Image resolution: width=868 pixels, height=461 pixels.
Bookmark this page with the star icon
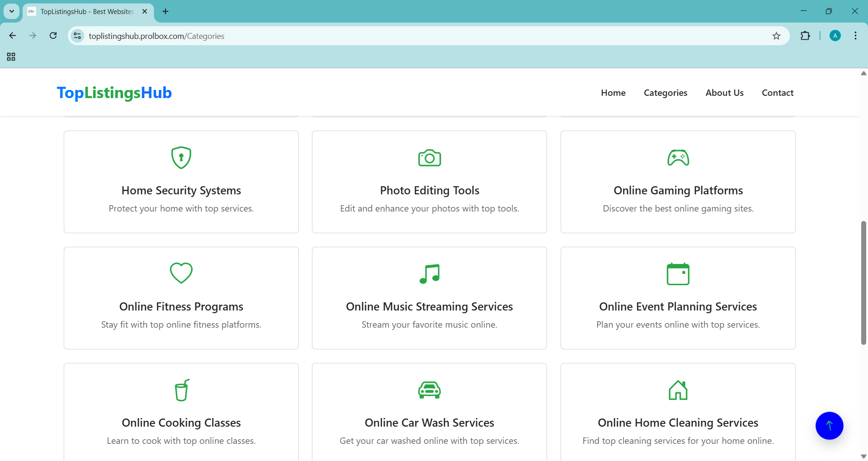tap(776, 36)
